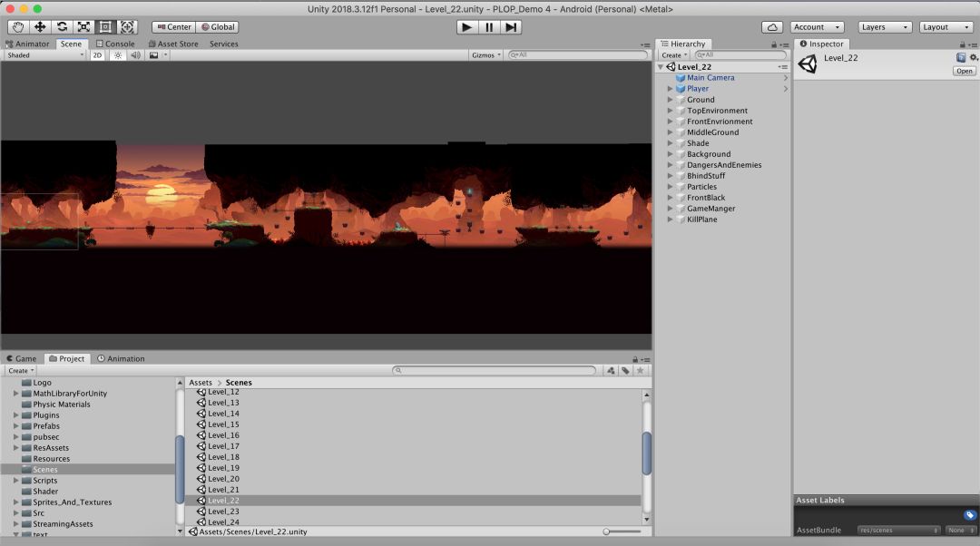
Task: Open Cloud services via cloud icon
Action: point(772,27)
